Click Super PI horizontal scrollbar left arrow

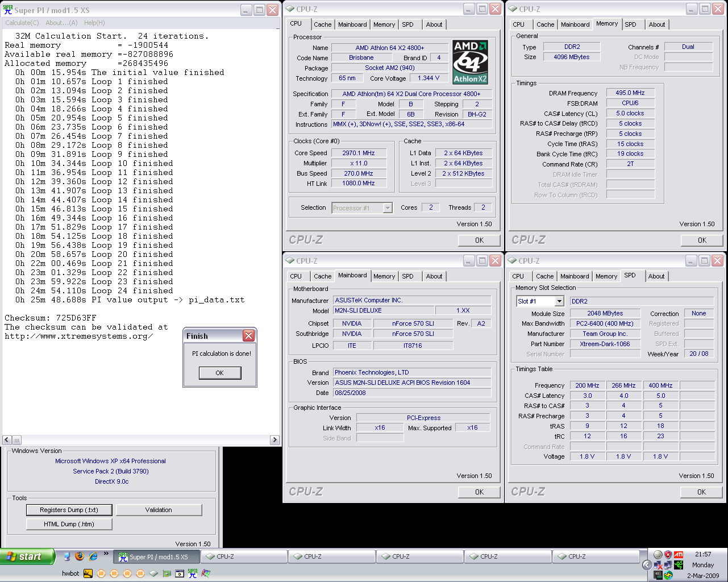[x=7, y=440]
